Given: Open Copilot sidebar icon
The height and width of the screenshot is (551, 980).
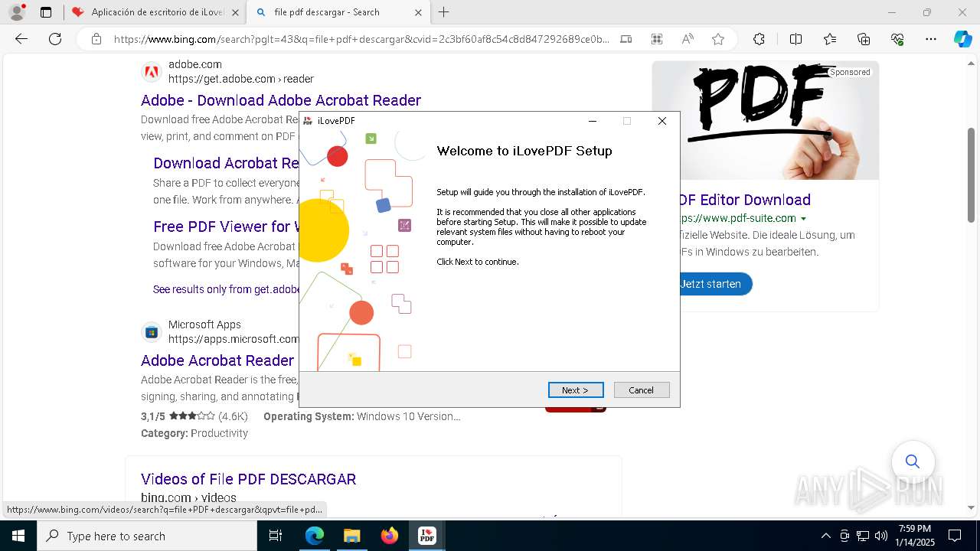Looking at the screenshot, I should (963, 39).
